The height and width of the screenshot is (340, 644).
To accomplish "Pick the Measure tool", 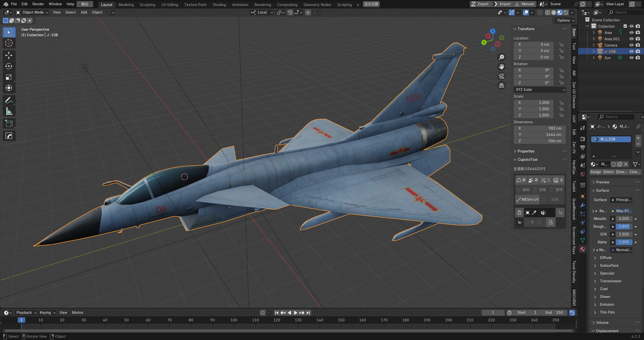I will tap(9, 111).
